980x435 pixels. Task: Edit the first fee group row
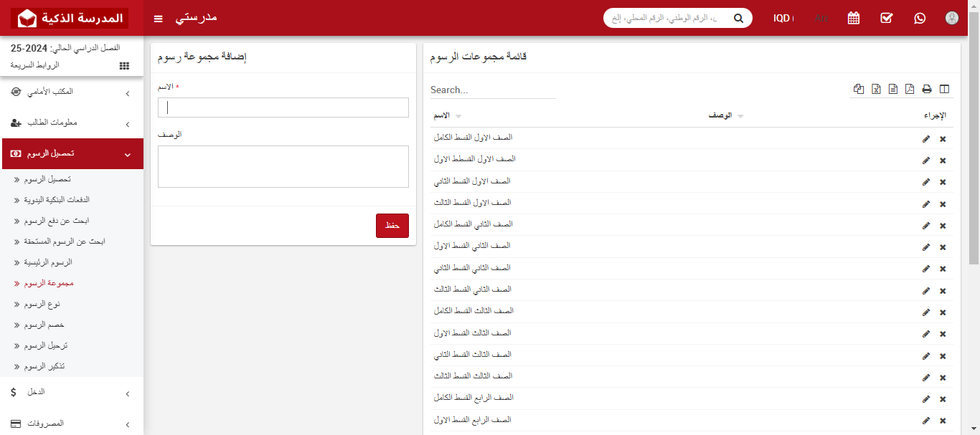926,138
